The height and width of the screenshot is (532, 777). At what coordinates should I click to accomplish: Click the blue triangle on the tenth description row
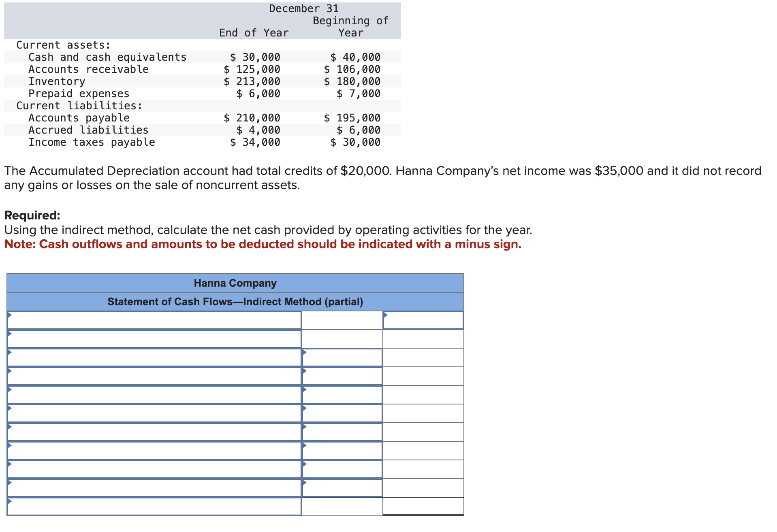[x=10, y=483]
